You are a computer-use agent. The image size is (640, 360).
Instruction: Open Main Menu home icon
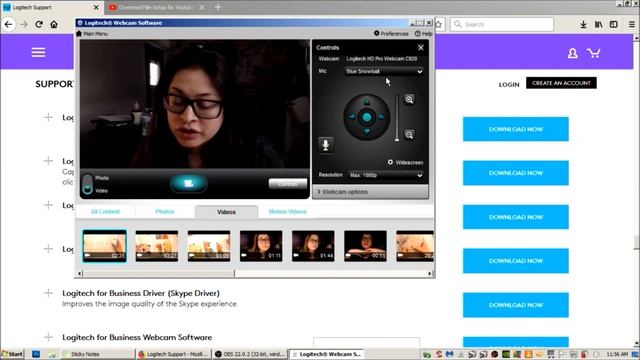pyautogui.click(x=79, y=33)
